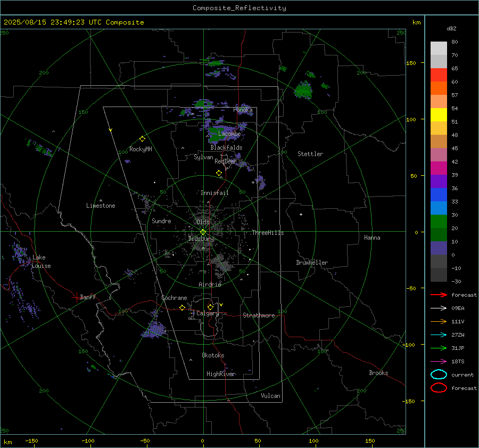The width and height of the screenshot is (479, 448).
Task: Click the RockyMH label
Action: (141, 149)
